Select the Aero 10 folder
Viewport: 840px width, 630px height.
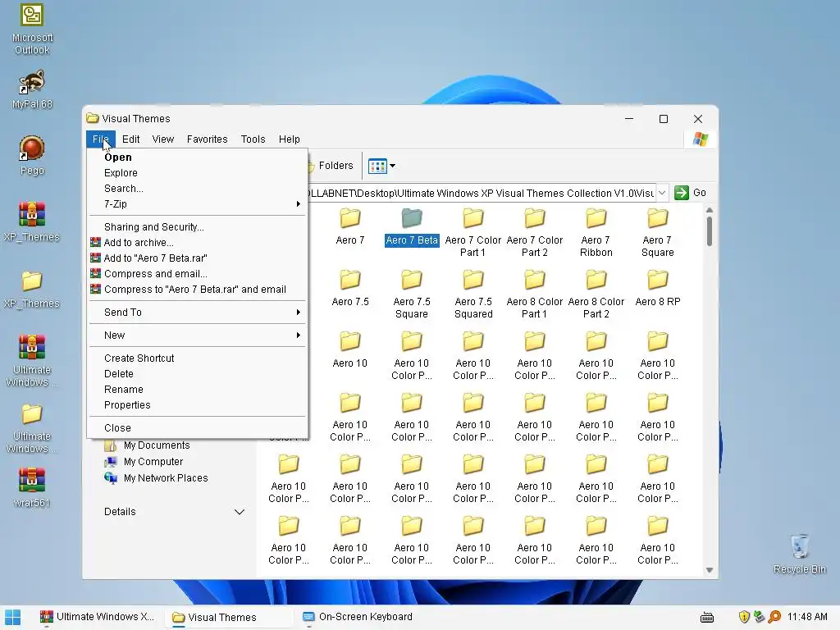tap(350, 349)
